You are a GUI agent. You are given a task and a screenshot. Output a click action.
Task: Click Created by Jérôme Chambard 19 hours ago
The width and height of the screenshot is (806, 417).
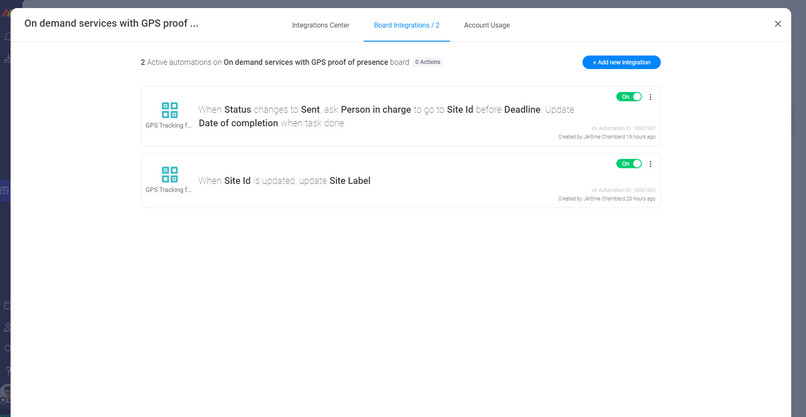coord(607,137)
